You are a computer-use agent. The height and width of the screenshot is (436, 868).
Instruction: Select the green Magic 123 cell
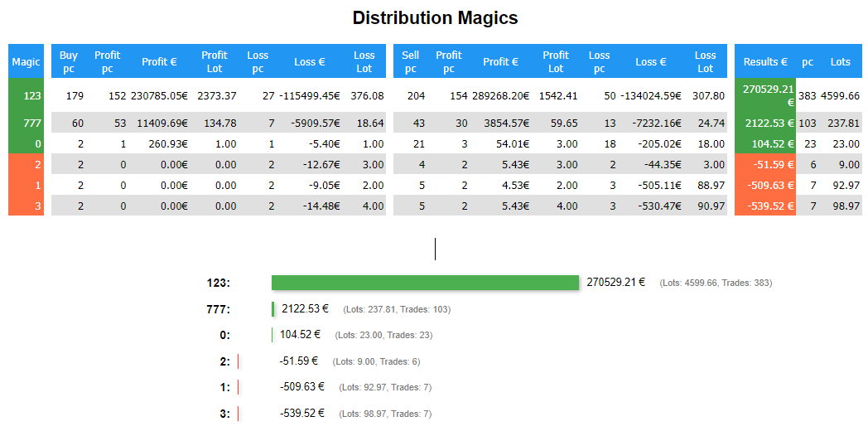point(26,95)
